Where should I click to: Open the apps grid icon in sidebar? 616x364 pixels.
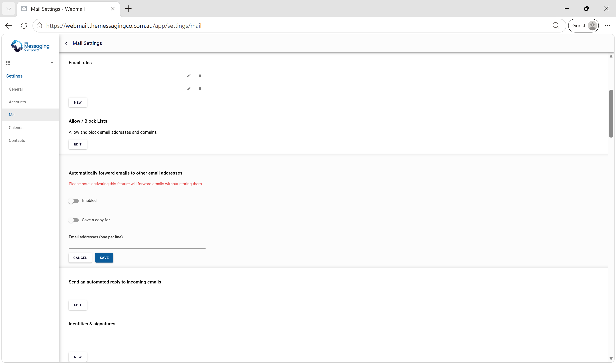pyautogui.click(x=8, y=63)
